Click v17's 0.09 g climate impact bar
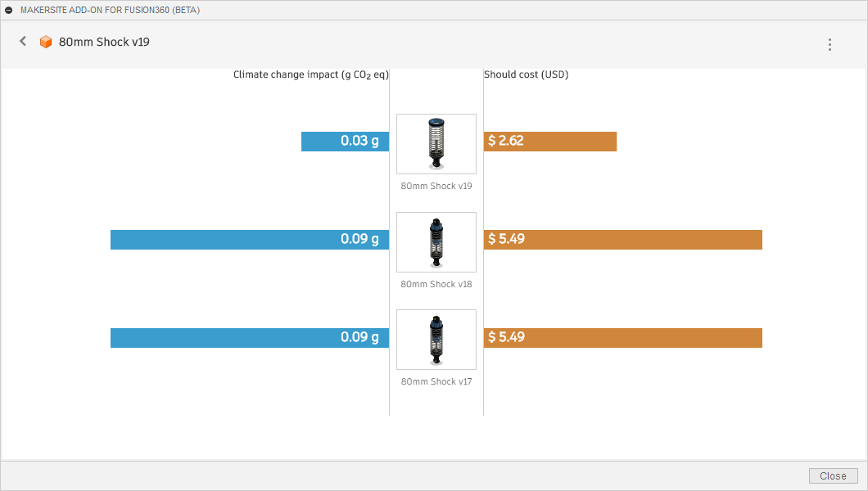This screenshot has width=868, height=491. tap(250, 338)
